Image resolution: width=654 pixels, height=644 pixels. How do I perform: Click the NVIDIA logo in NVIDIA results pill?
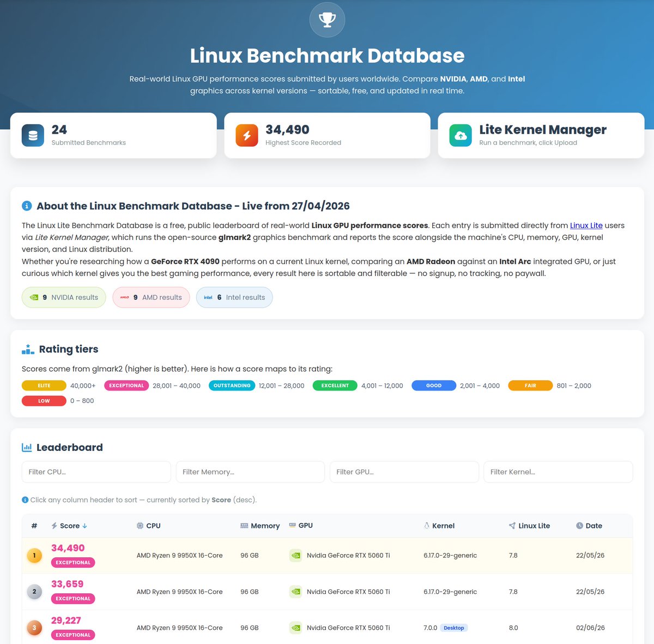pyautogui.click(x=34, y=297)
